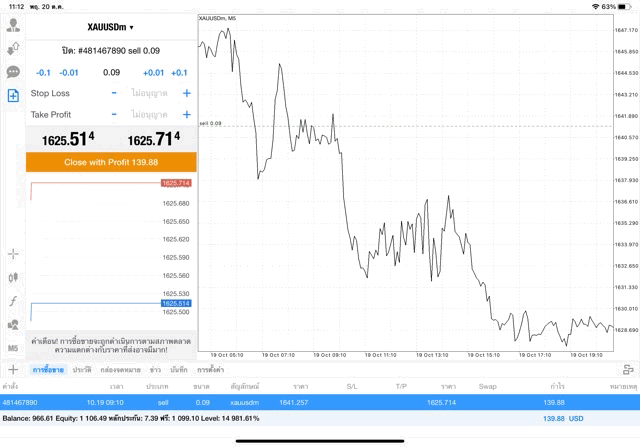640x447 pixels.
Task: Decrease volume by -0.1
Action: coord(43,73)
